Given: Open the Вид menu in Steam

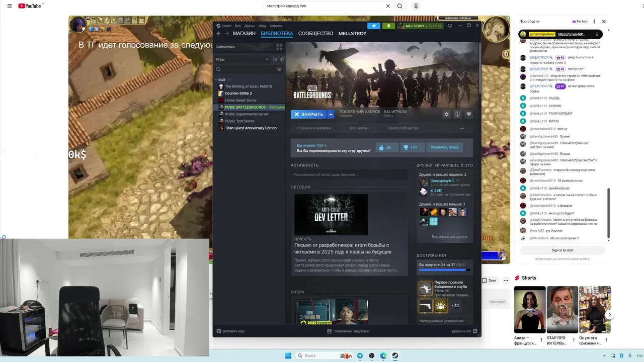Looking at the screenshot, I should tap(238, 26).
